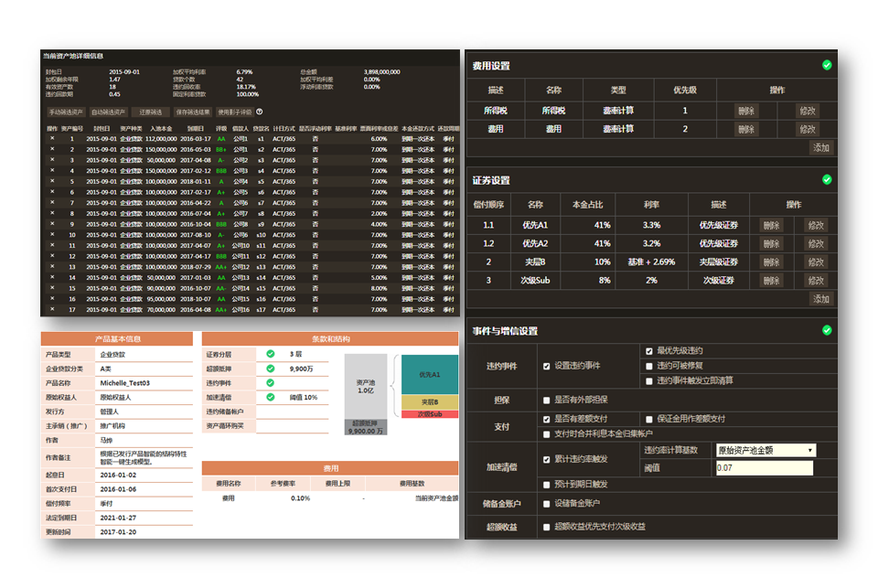
Task: Open 企业贷款 link in asset row 5
Action: [131, 181]
